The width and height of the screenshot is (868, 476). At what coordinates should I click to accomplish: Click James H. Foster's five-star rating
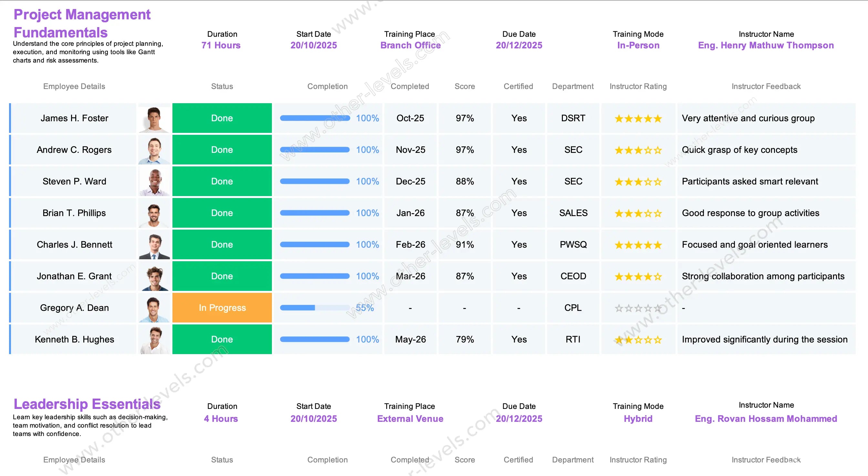point(638,119)
